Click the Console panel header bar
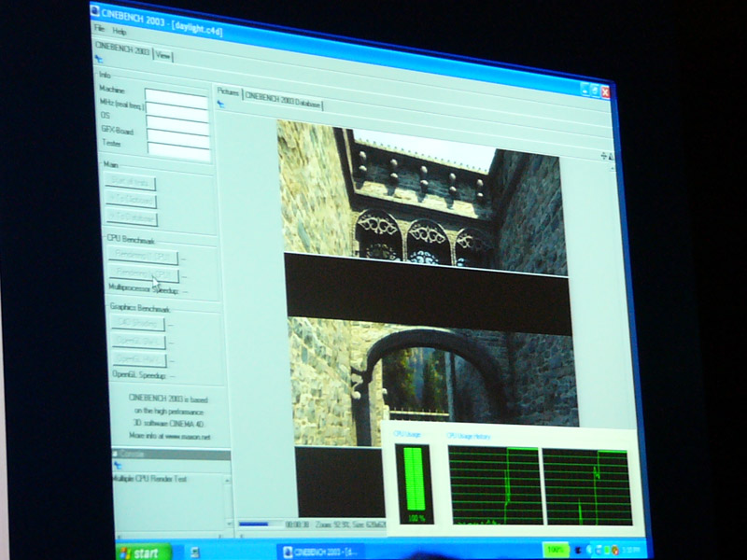 point(172,455)
